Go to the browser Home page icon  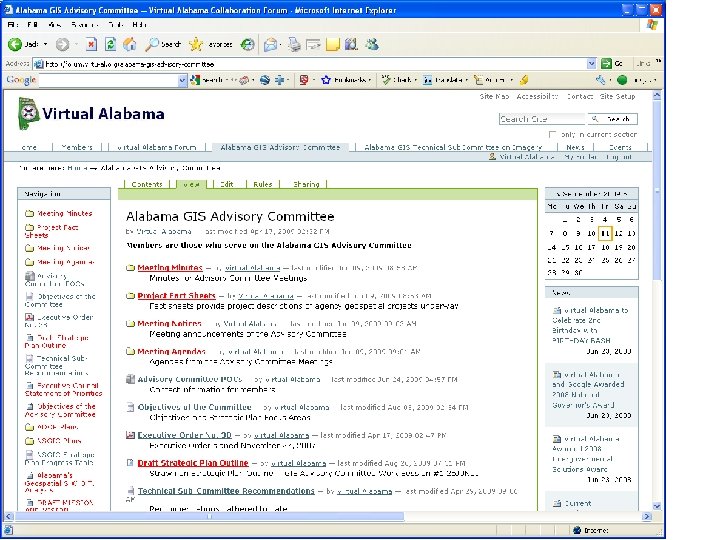(129, 44)
